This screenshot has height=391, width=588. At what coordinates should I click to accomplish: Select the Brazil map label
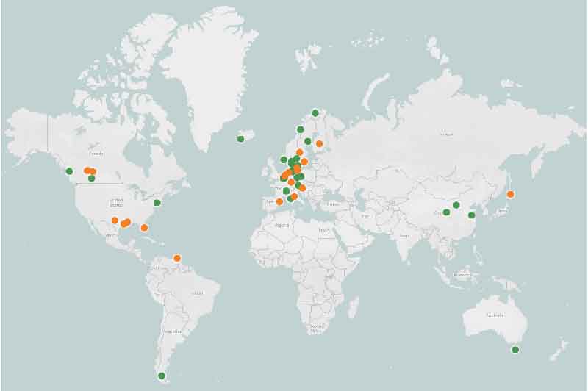click(198, 293)
